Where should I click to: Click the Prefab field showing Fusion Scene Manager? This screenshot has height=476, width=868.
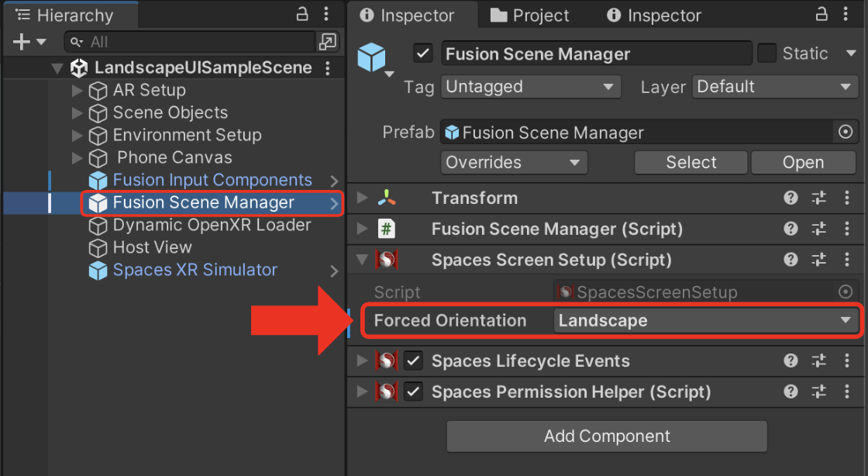pyautogui.click(x=636, y=133)
